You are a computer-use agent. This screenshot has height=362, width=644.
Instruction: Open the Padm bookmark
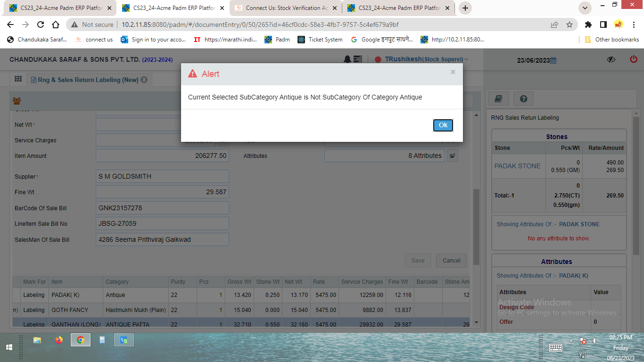coord(277,40)
